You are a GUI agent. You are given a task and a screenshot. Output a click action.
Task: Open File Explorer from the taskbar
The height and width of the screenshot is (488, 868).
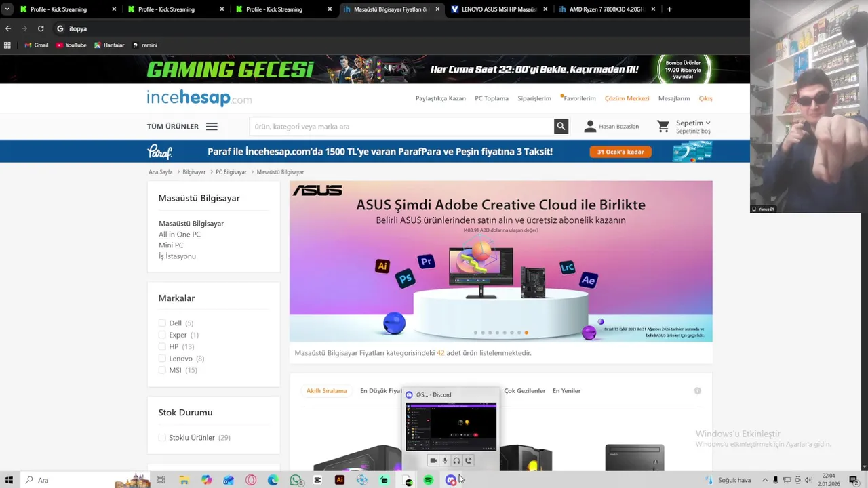184,480
